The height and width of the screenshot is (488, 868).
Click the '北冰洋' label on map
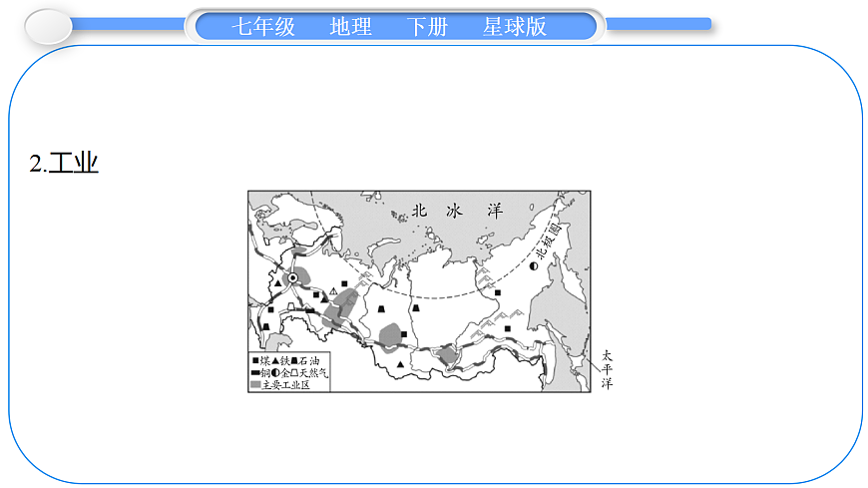(457, 211)
